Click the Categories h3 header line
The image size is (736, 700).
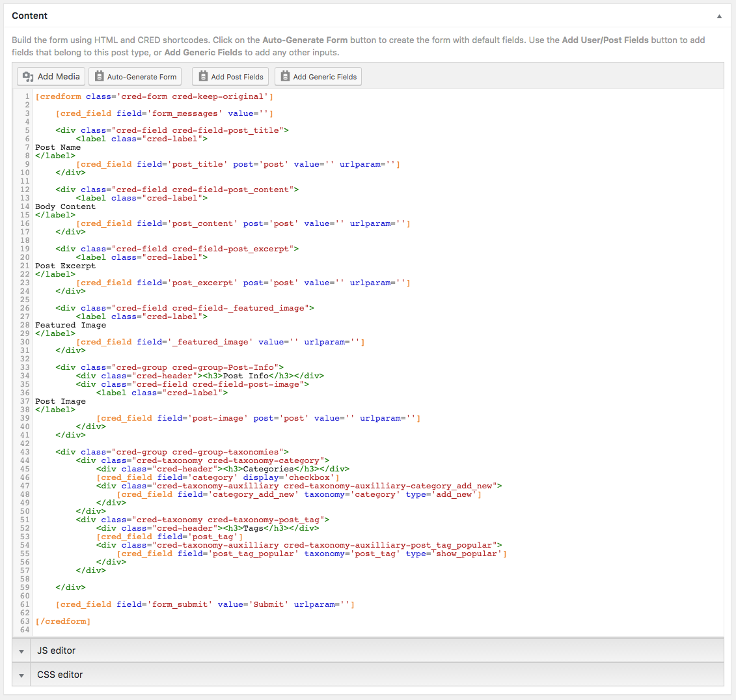223,468
